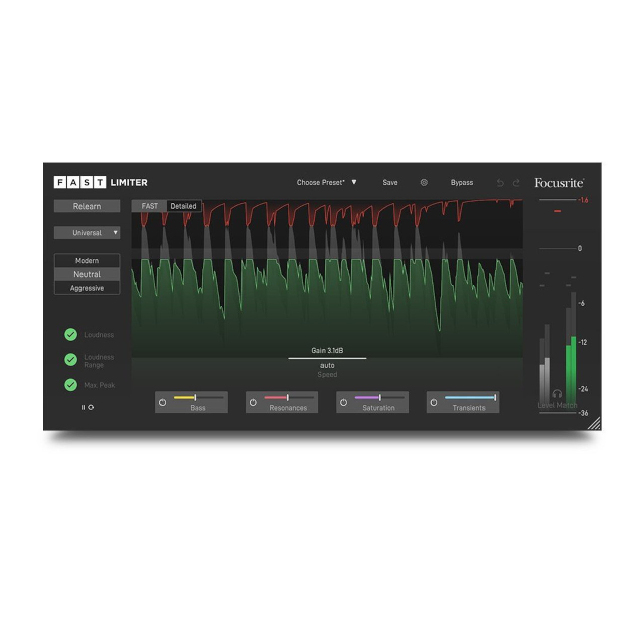This screenshot has width=644, height=644.
Task: Open the Choose Preset dropdown
Action: 327,182
